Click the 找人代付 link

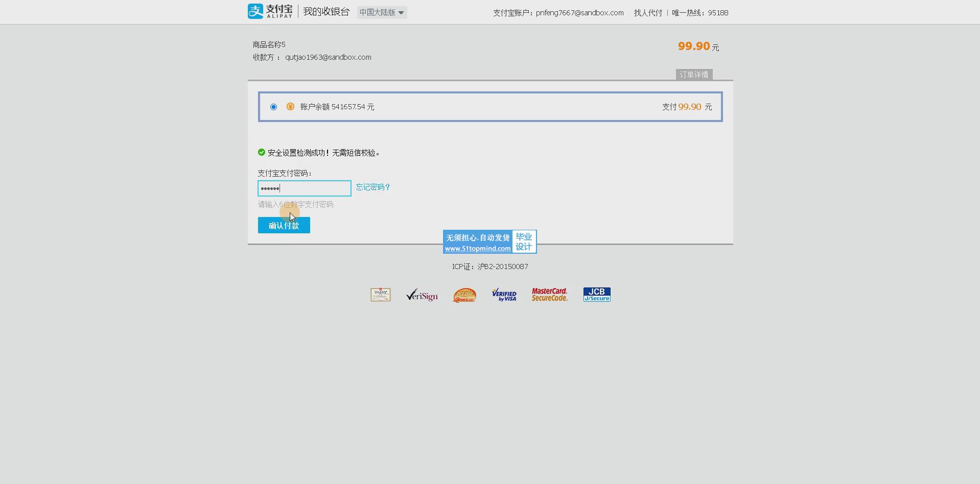[x=648, y=13]
